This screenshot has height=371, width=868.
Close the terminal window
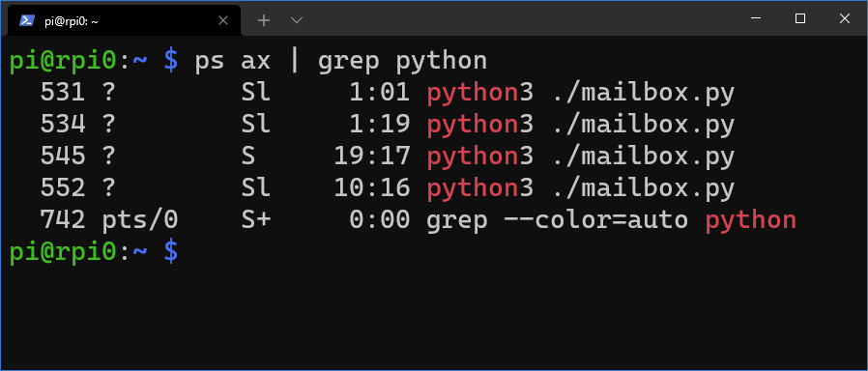point(844,18)
